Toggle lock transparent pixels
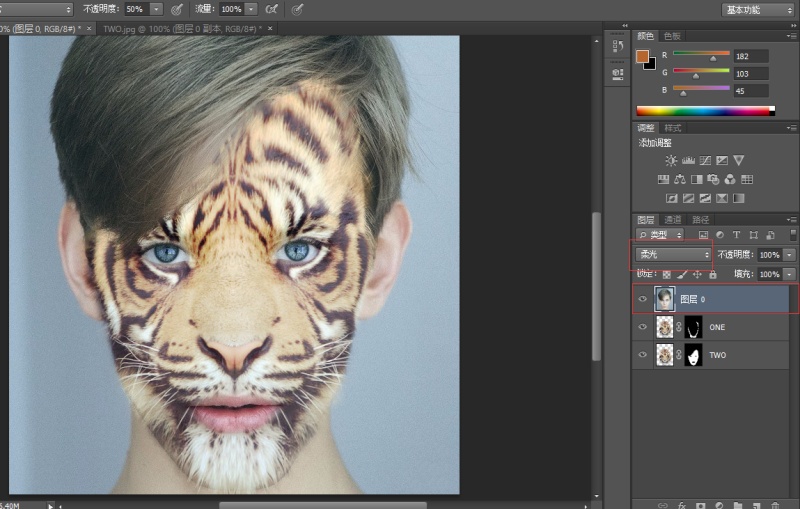Image resolution: width=800 pixels, height=509 pixels. 666,274
